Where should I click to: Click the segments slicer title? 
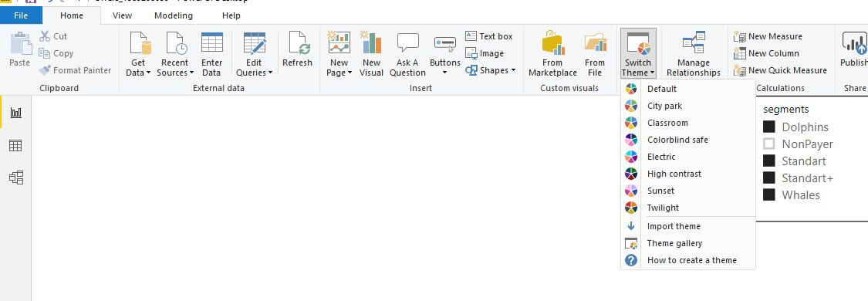785,110
